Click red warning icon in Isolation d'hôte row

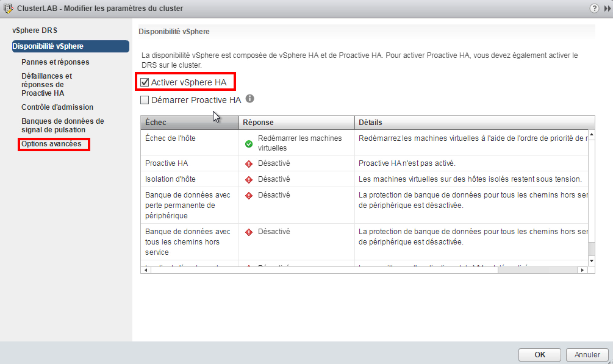(x=249, y=179)
